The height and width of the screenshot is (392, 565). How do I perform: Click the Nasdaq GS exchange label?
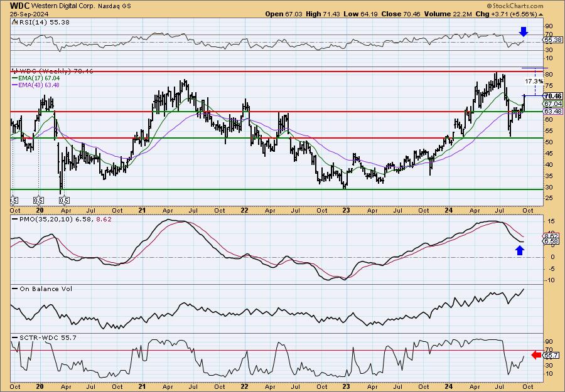(113, 6)
